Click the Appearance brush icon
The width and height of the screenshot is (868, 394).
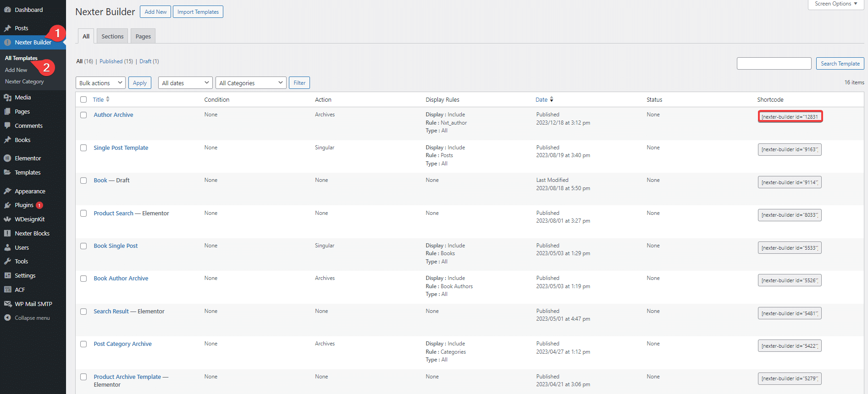click(x=7, y=191)
